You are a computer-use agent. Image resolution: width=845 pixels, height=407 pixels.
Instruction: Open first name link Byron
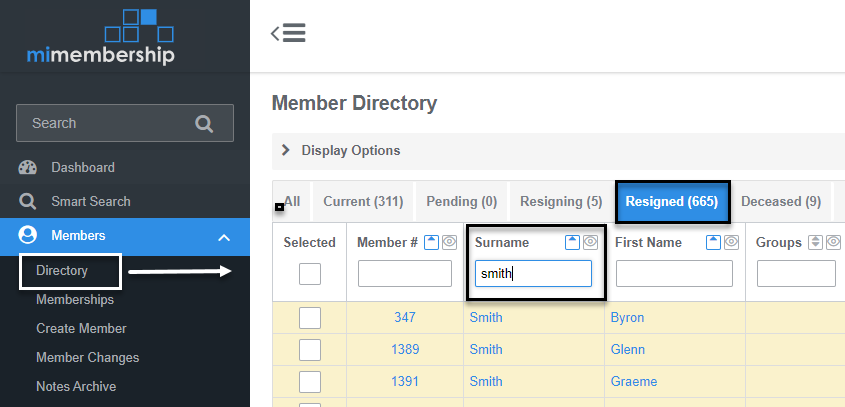tap(627, 318)
